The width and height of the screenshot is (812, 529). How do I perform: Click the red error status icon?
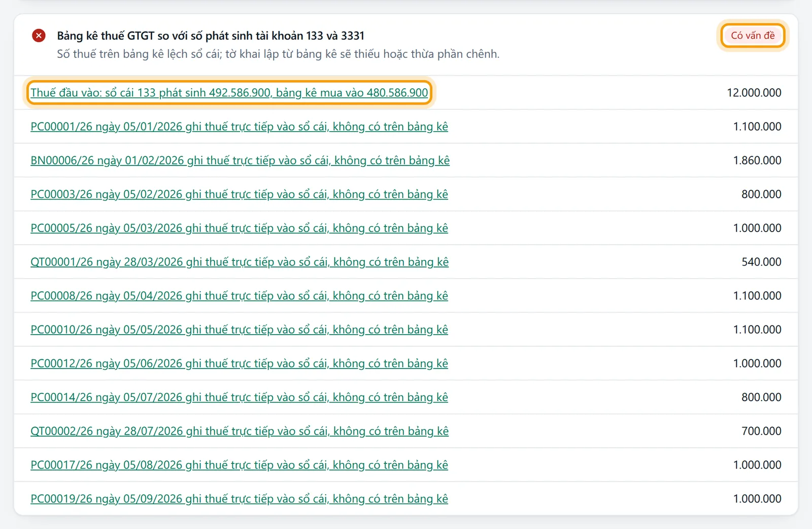[x=39, y=36]
